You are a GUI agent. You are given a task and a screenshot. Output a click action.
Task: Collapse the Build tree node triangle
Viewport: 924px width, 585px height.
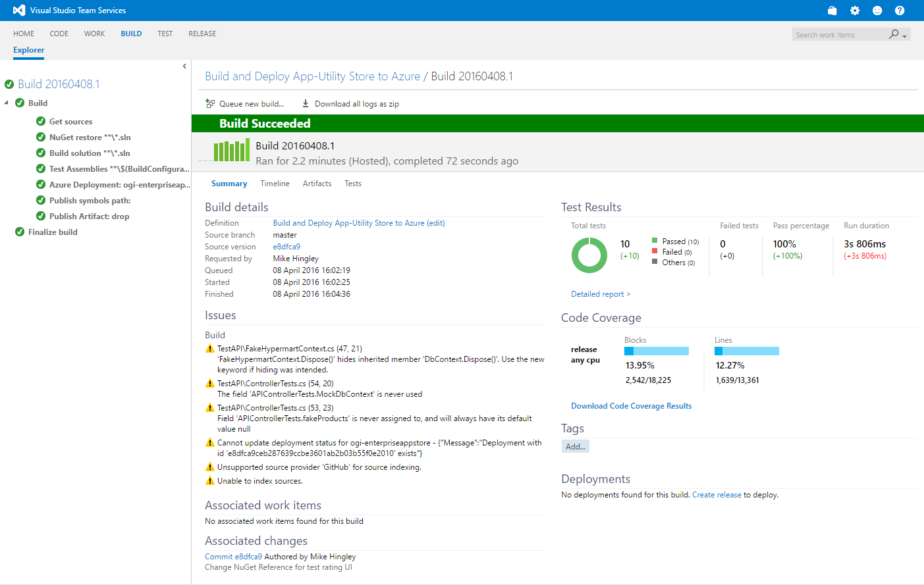[7, 103]
